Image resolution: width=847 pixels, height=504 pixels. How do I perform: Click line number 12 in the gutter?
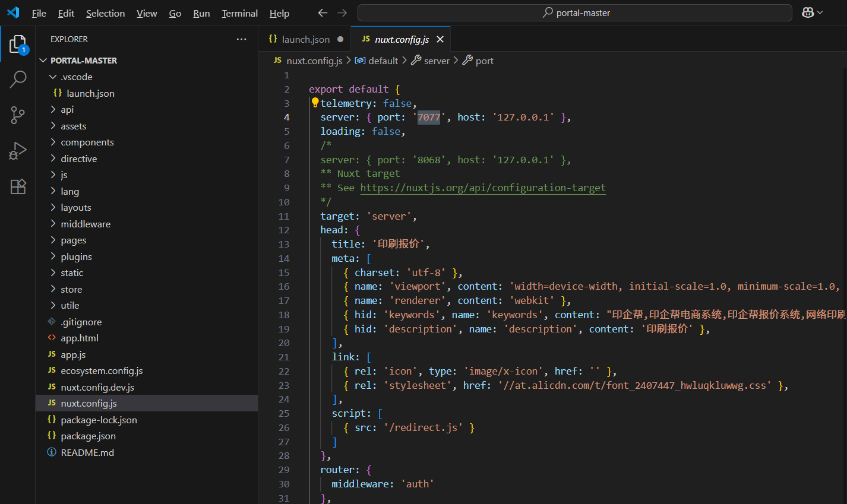coord(284,230)
